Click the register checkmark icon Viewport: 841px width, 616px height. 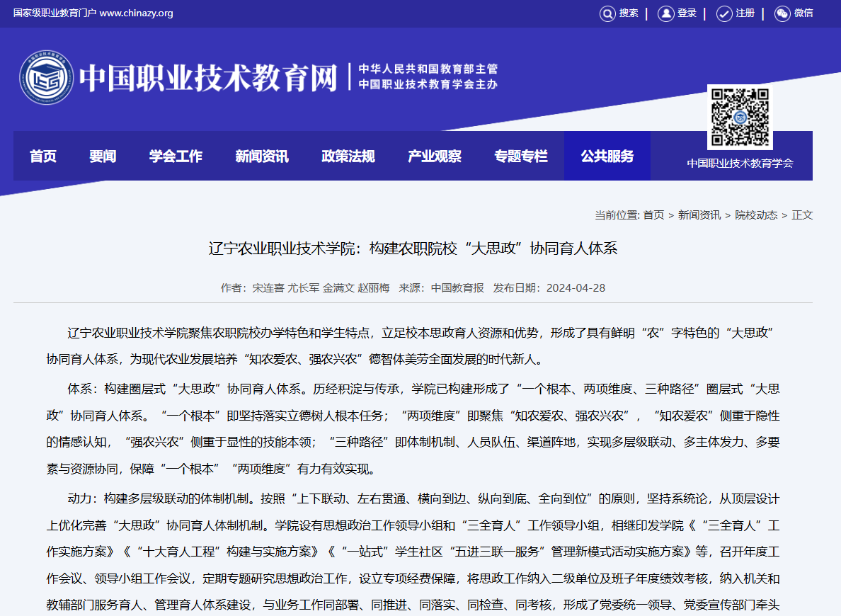click(x=724, y=13)
